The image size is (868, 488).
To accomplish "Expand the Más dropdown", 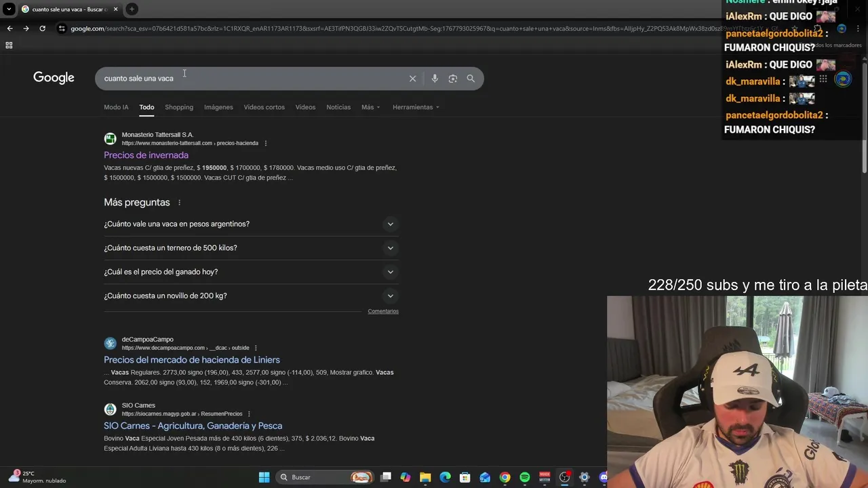I will 370,107.
